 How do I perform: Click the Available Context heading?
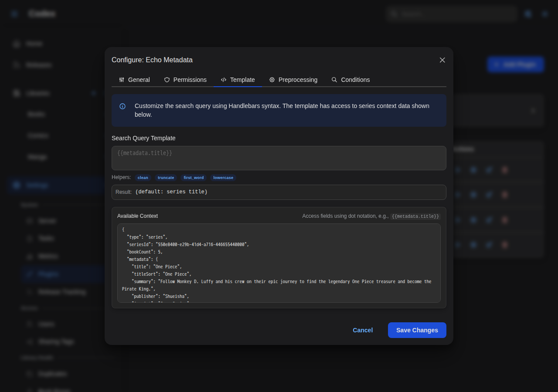pyautogui.click(x=138, y=216)
